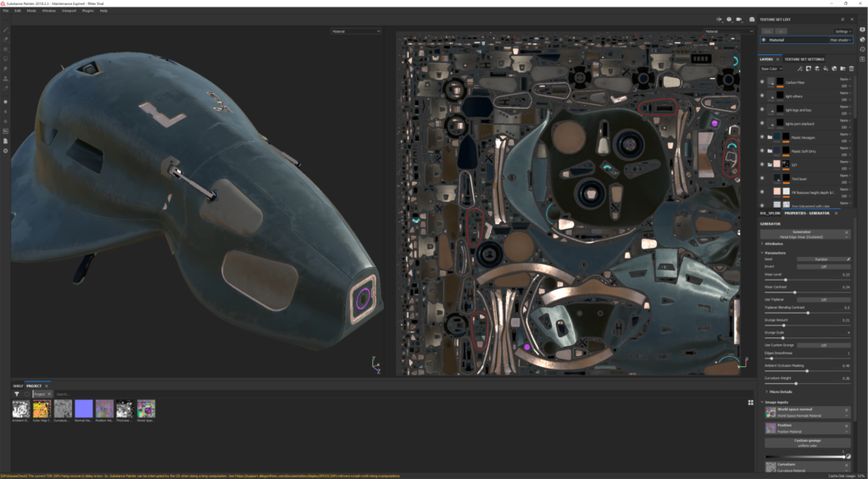
Task: Open the Viewport menu
Action: [x=69, y=10]
